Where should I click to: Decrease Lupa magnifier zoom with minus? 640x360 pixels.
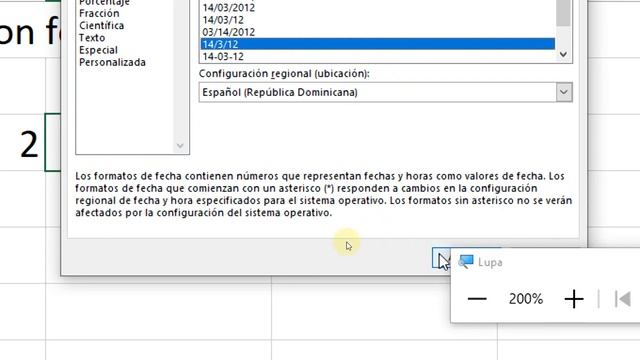click(x=477, y=299)
